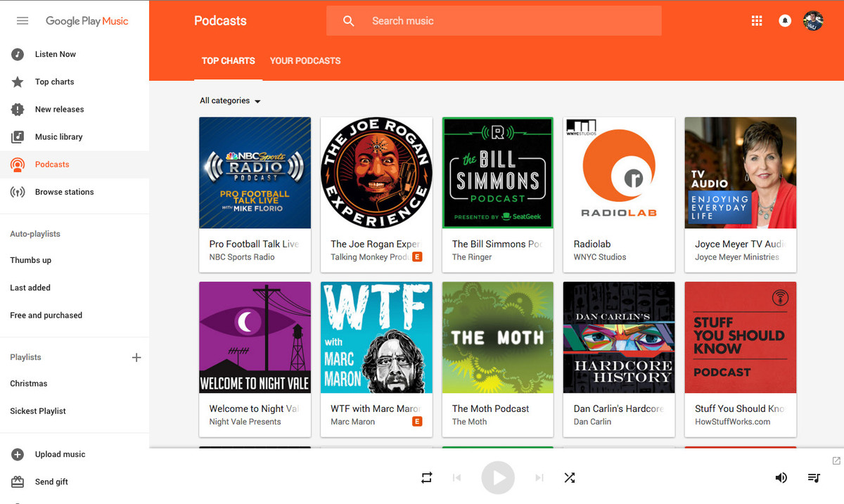844x504 pixels.
Task: Click 'Joyce Meyer Ministries' publisher text
Action: coord(737,257)
